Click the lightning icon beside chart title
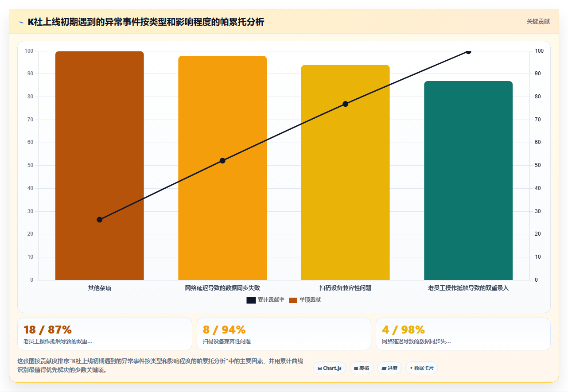 pos(21,22)
